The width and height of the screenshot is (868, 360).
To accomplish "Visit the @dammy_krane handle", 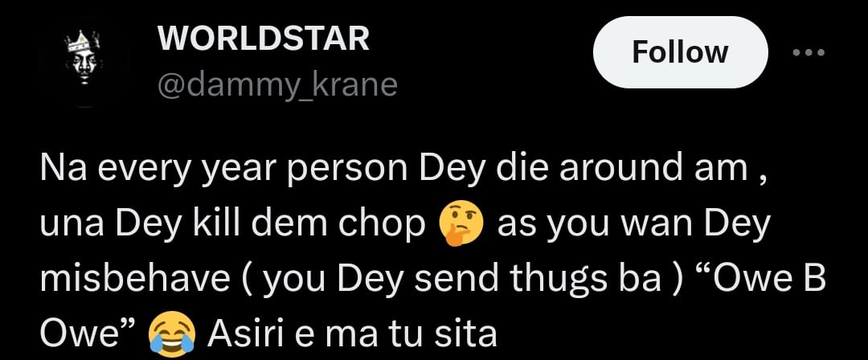I will tap(277, 84).
